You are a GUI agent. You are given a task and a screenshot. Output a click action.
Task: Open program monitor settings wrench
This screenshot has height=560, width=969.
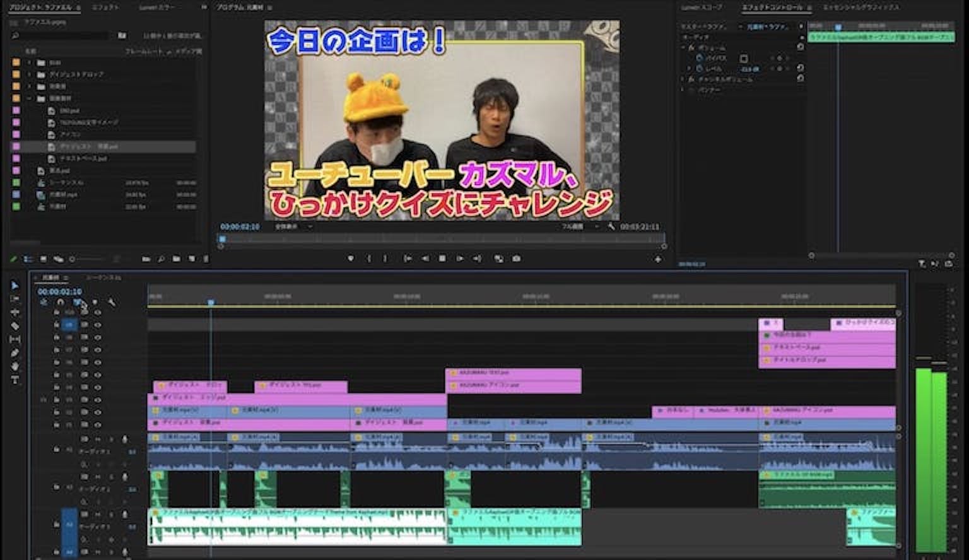(x=611, y=226)
